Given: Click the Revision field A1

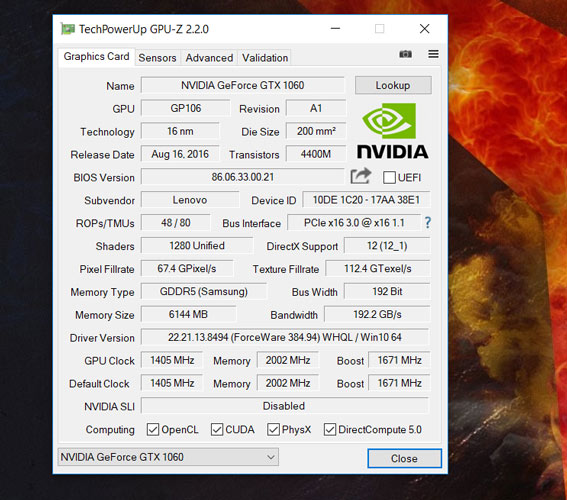Looking at the screenshot, I should (x=316, y=108).
